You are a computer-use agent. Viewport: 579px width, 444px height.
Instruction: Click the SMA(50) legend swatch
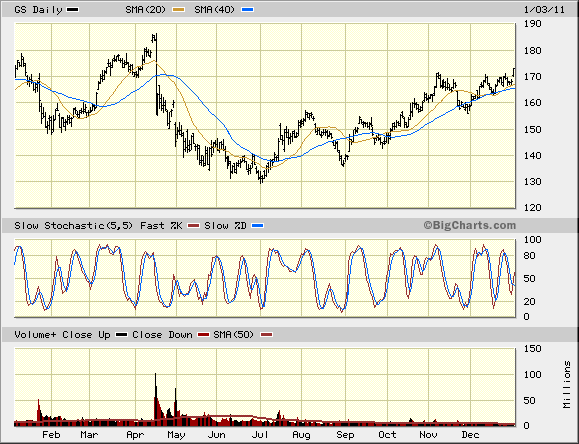(267, 335)
